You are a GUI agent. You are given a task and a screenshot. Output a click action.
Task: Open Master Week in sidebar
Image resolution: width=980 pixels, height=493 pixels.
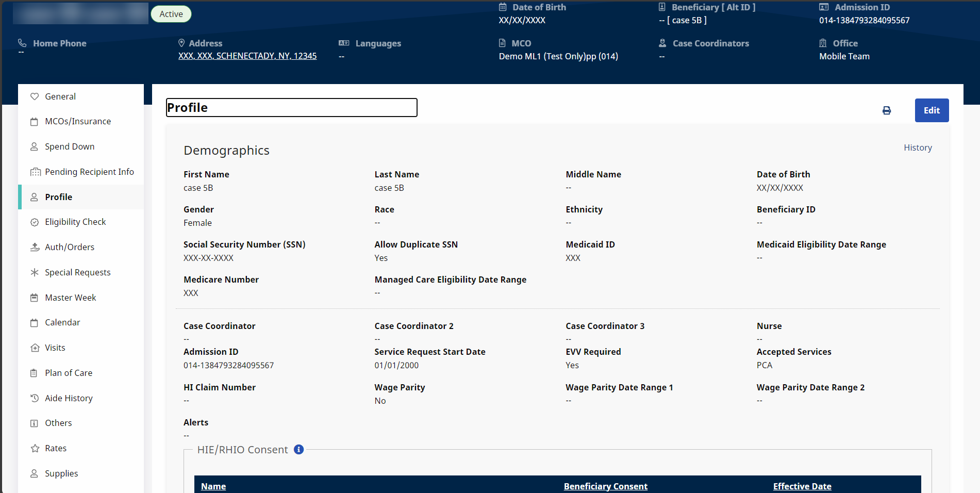click(x=81, y=298)
